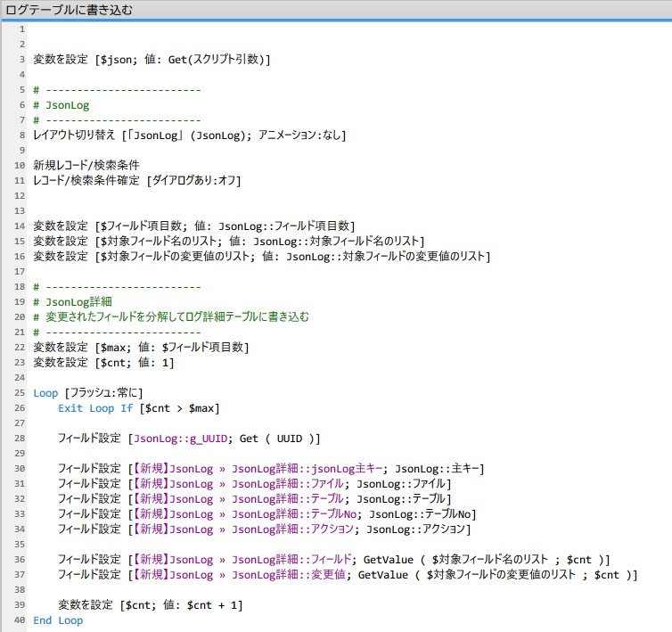Select the $cnt + 1 increment step
Viewport: 672px width, 632px height.
[x=150, y=605]
